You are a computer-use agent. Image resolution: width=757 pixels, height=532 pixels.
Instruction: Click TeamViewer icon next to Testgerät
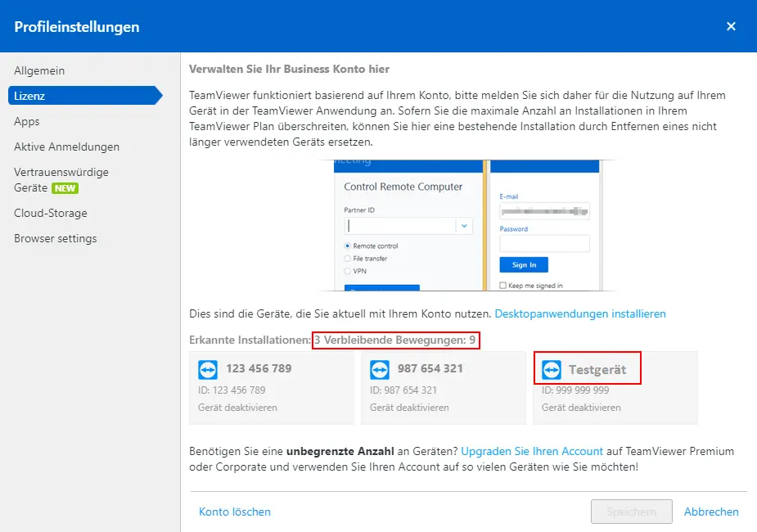point(552,370)
